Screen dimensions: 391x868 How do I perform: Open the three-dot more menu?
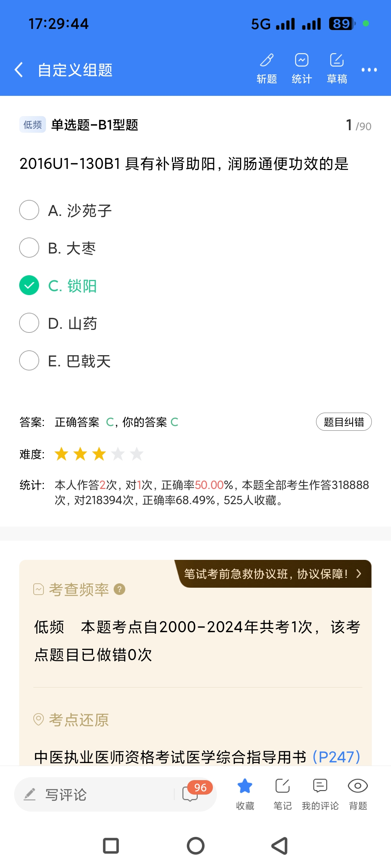(x=369, y=69)
